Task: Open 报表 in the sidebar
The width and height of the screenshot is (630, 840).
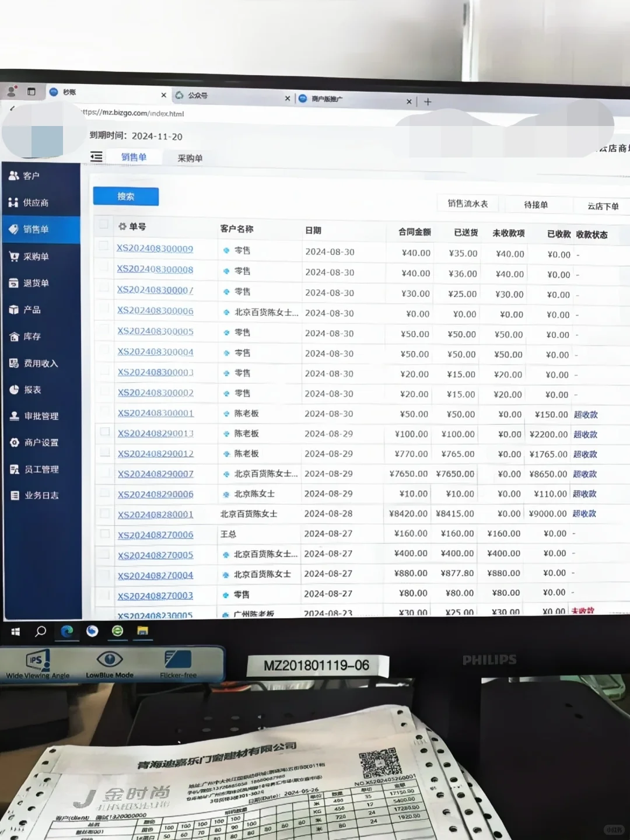Action: 26,390
